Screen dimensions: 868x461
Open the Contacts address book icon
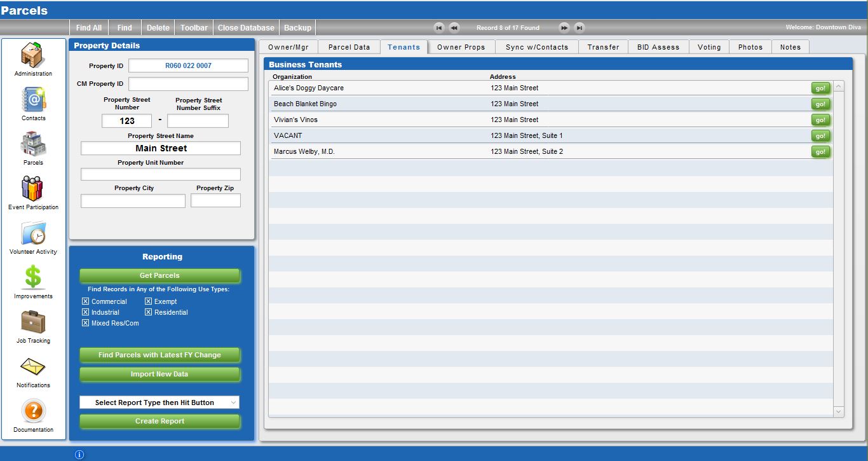point(33,100)
